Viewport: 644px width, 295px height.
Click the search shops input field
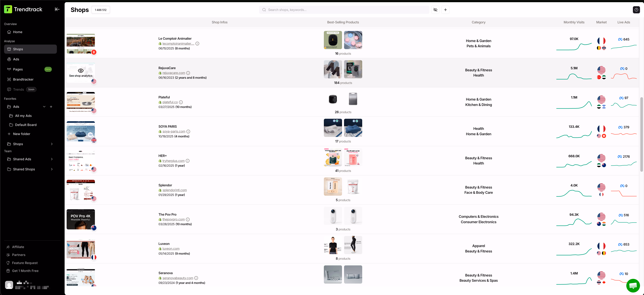click(344, 9)
